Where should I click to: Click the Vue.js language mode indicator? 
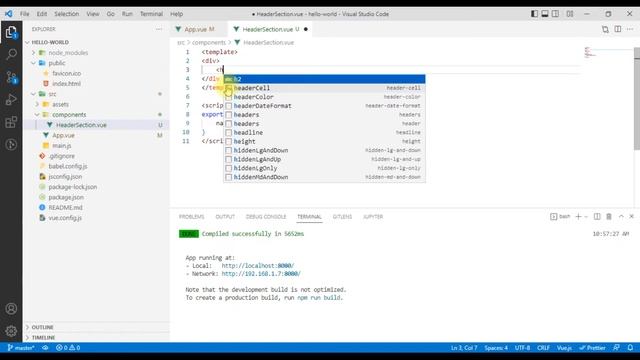[x=564, y=348]
